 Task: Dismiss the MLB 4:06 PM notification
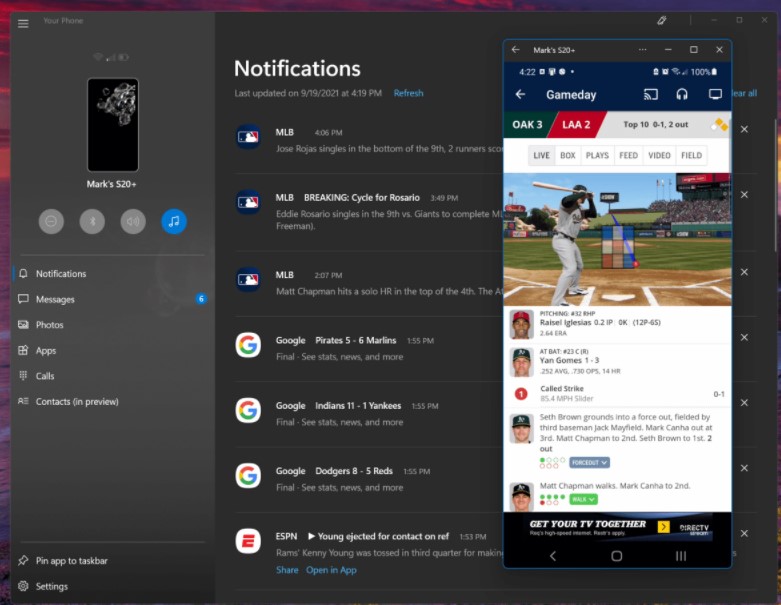[744, 129]
